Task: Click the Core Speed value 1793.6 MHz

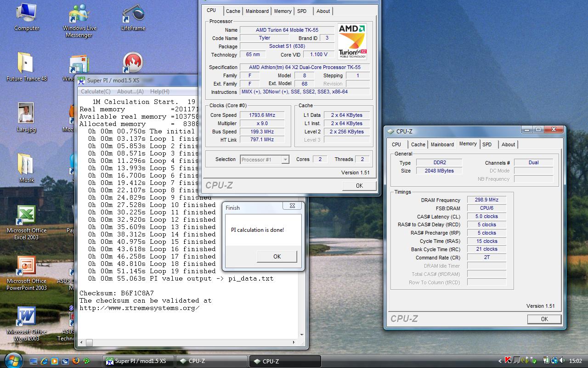Action: coord(262,115)
